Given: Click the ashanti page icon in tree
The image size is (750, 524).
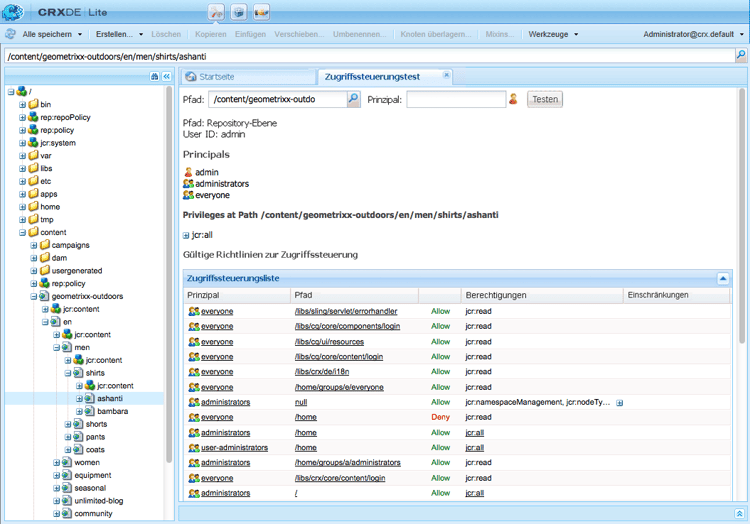Looking at the screenshot, I should [89, 398].
